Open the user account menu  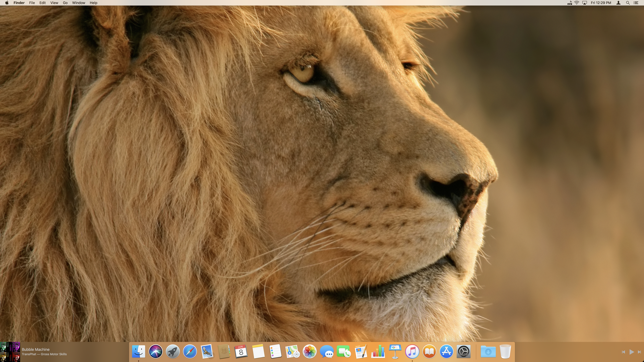(619, 3)
